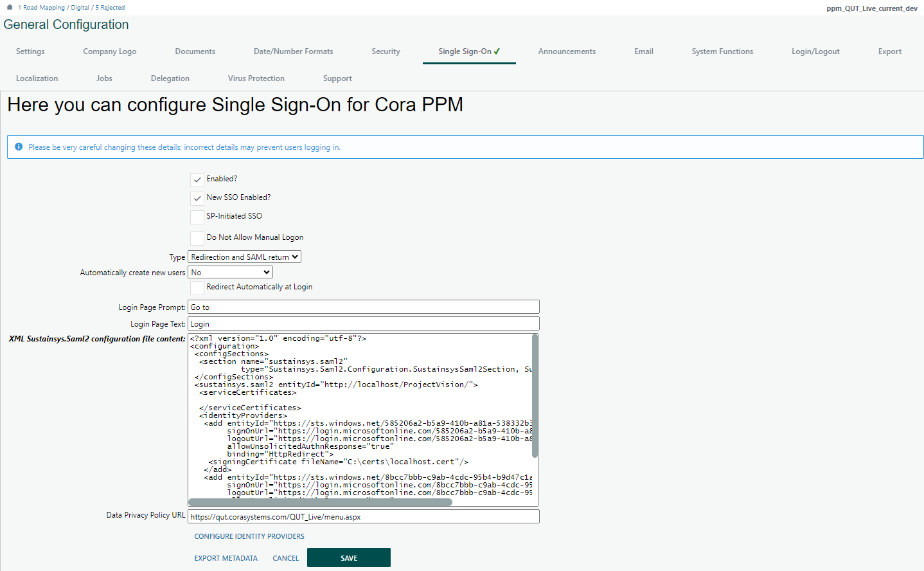The height and width of the screenshot is (571, 924).
Task: Click the XML textarea horizontal scrollbar
Action: [321, 502]
